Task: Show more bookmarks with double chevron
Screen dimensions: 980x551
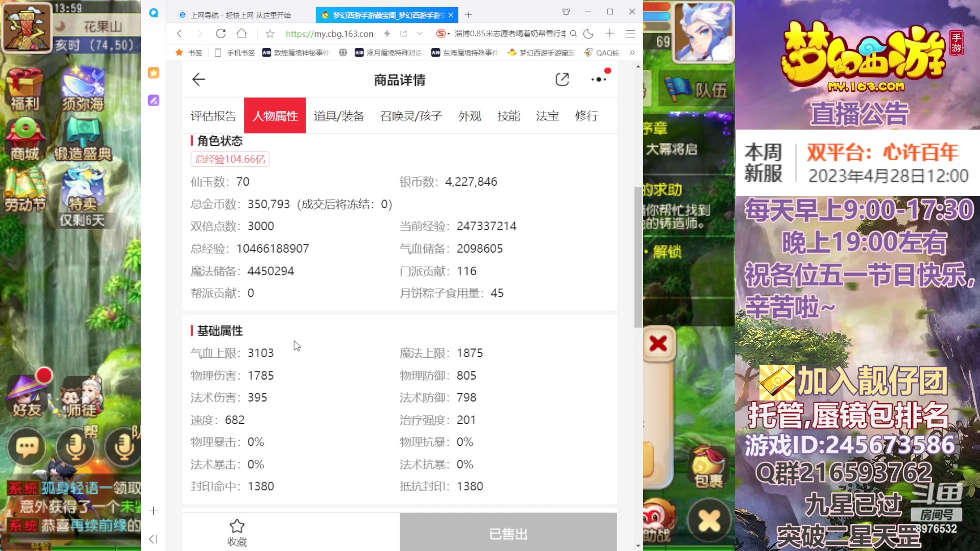Action: click(x=632, y=53)
